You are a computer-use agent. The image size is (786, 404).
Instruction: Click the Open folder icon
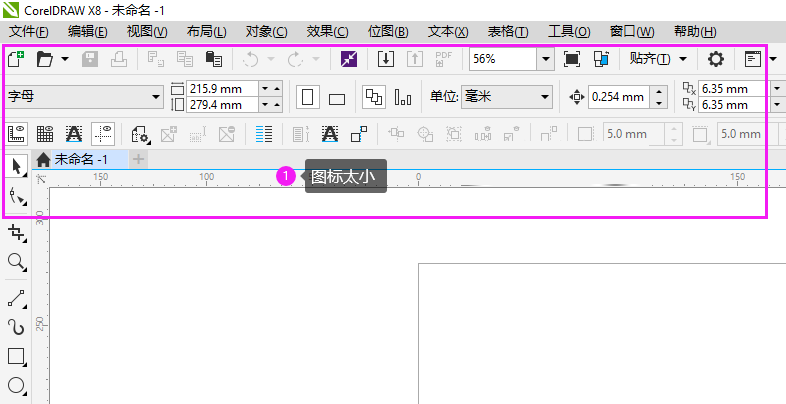(x=45, y=59)
